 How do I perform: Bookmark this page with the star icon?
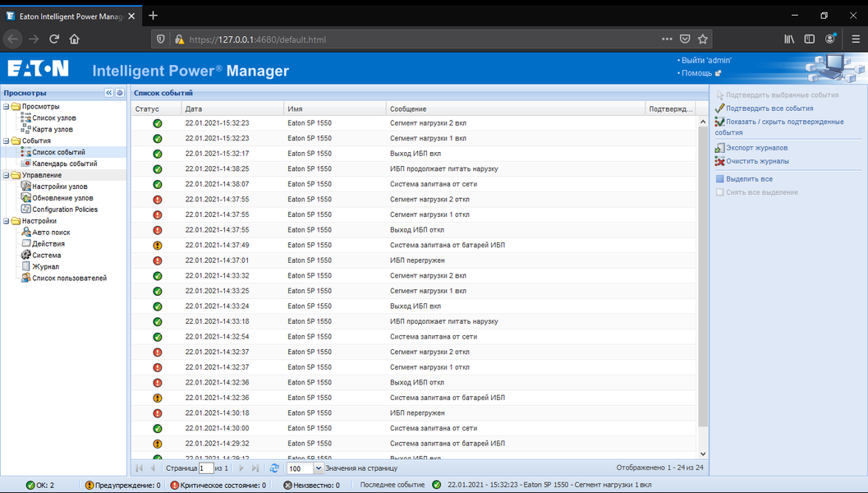click(x=702, y=39)
